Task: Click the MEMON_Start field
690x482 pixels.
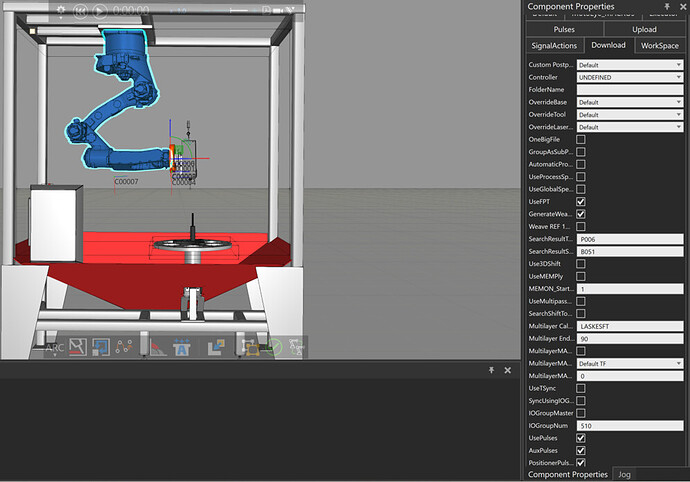Action: coord(630,289)
